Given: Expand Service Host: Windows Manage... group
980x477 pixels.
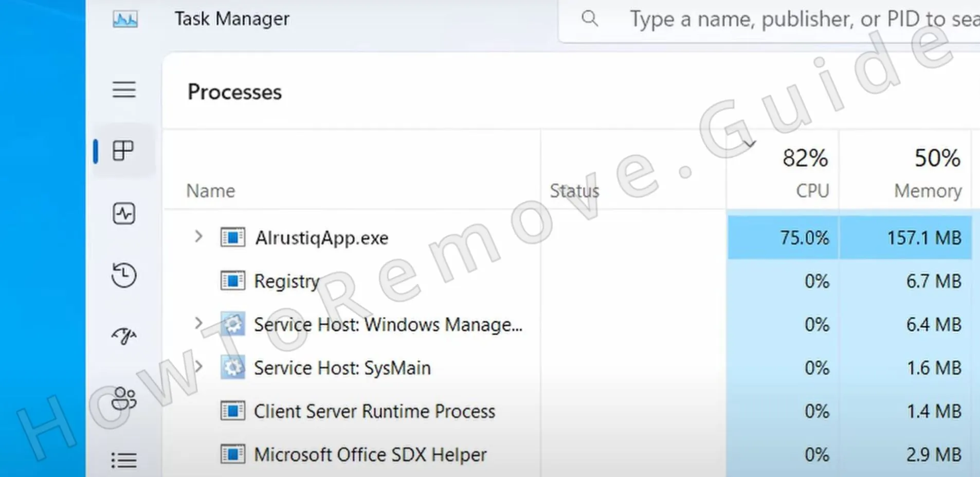Looking at the screenshot, I should coord(198,323).
